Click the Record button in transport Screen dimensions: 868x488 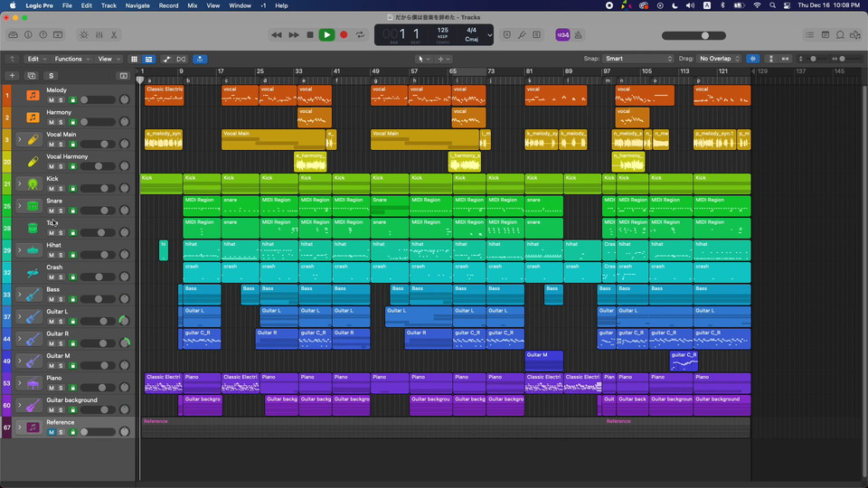point(344,35)
